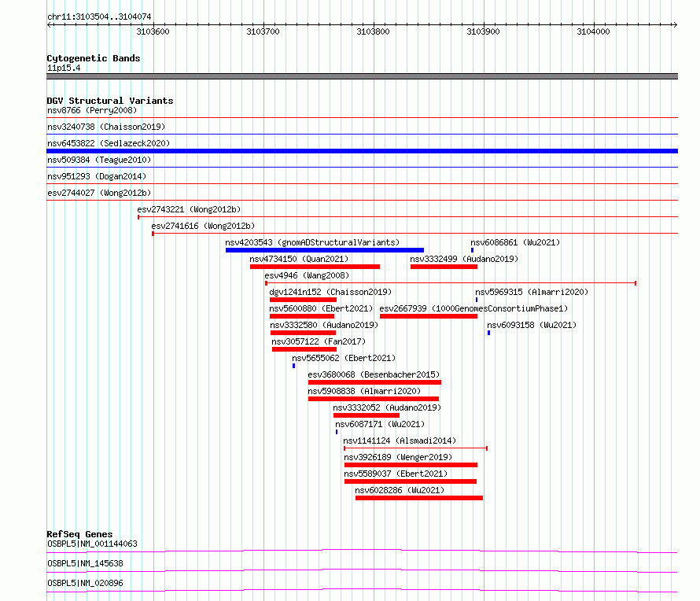
Task: Click ruler position 3103800
Action: tap(374, 31)
